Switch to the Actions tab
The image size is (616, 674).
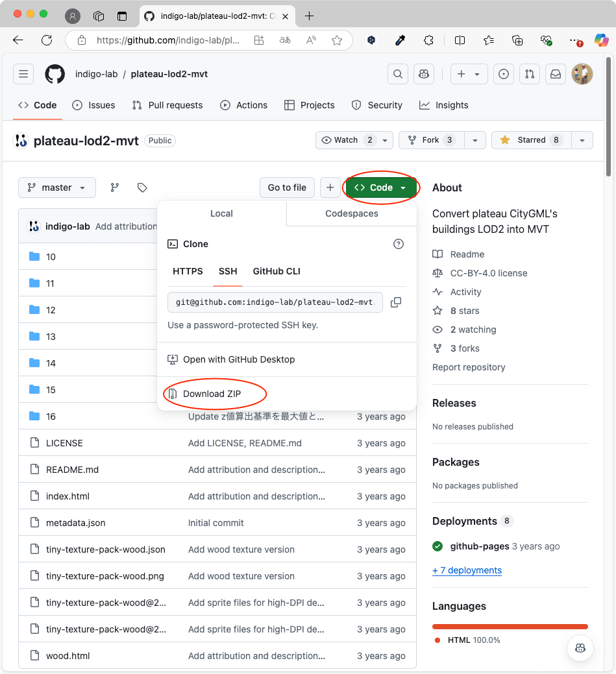tap(243, 105)
